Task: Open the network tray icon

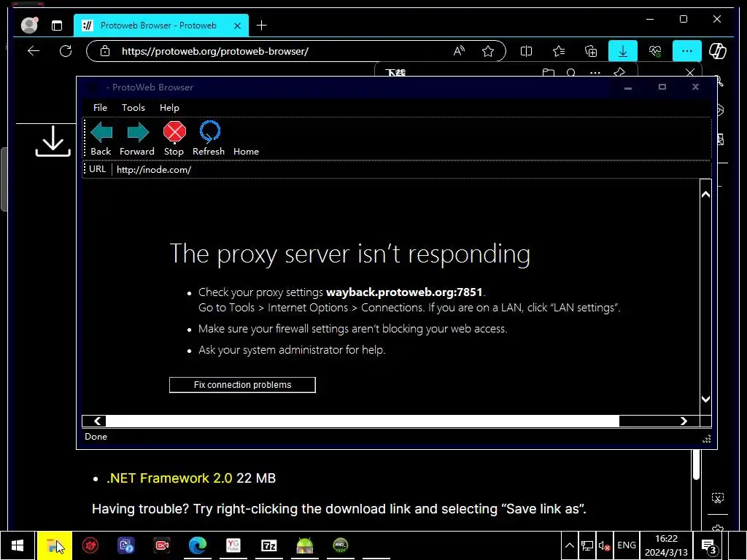Action: click(x=587, y=545)
